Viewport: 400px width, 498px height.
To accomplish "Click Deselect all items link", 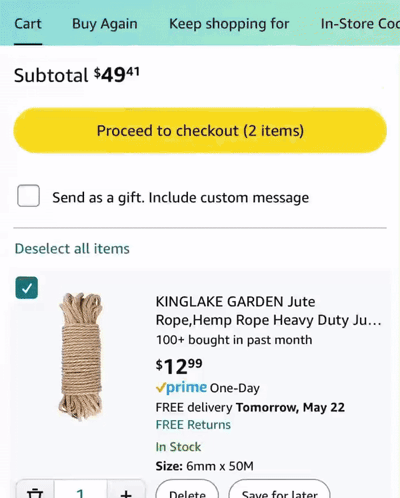I will pos(72,249).
